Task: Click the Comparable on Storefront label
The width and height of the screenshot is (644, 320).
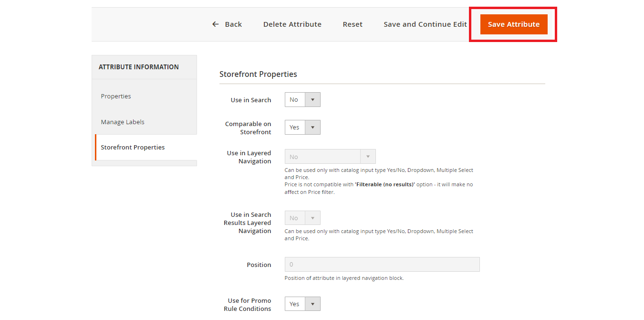Action: [248, 128]
